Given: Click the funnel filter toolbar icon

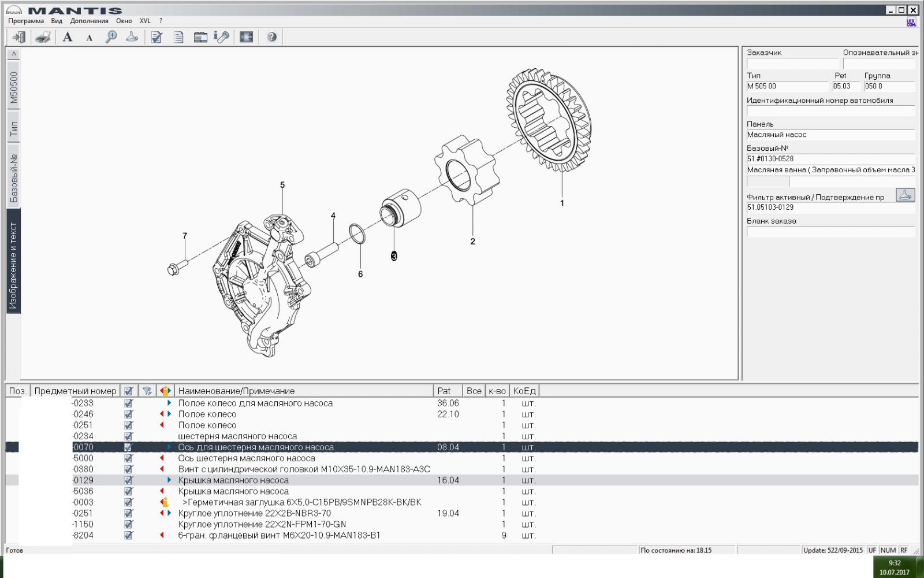Looking at the screenshot, I should click(132, 37).
